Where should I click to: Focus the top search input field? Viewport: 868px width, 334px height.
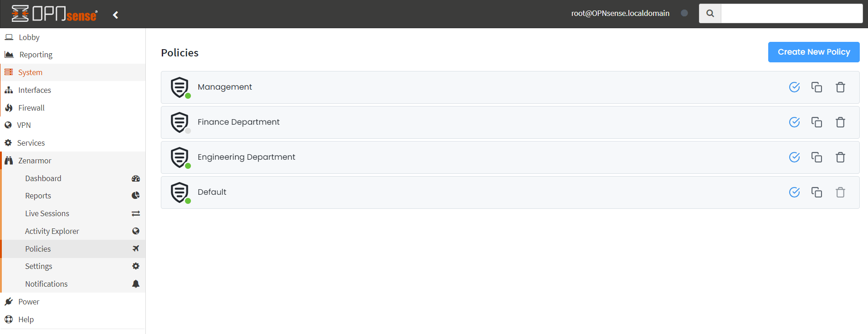click(x=791, y=14)
